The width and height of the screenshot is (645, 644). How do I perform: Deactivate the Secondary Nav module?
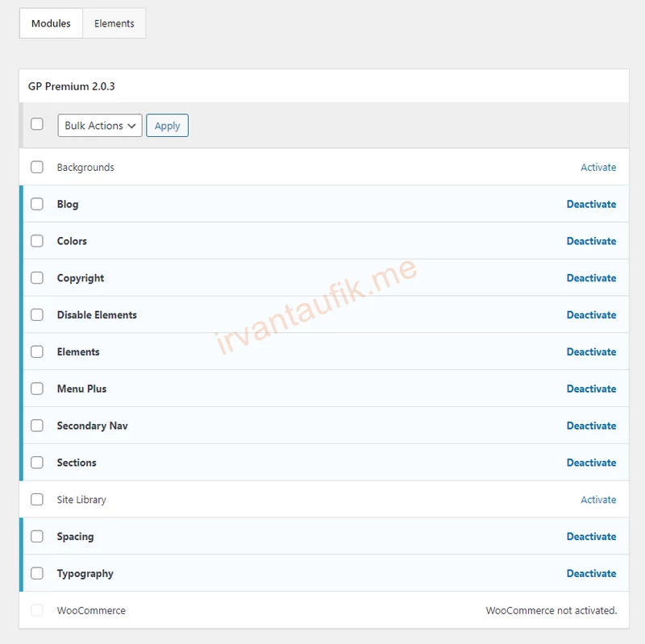click(x=591, y=426)
